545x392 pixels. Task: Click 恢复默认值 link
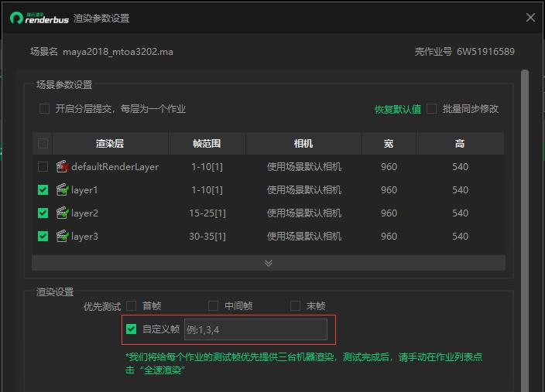click(x=398, y=109)
